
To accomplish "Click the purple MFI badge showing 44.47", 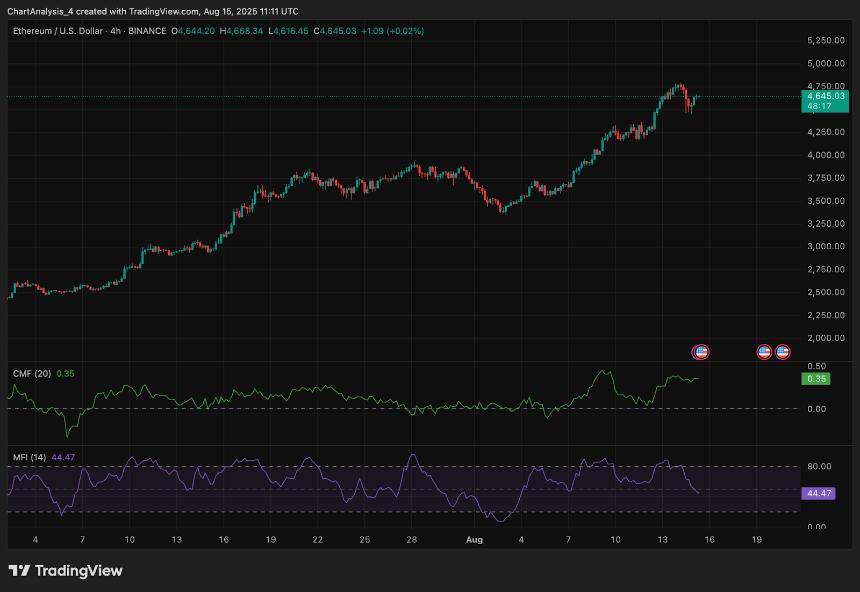I will click(820, 493).
